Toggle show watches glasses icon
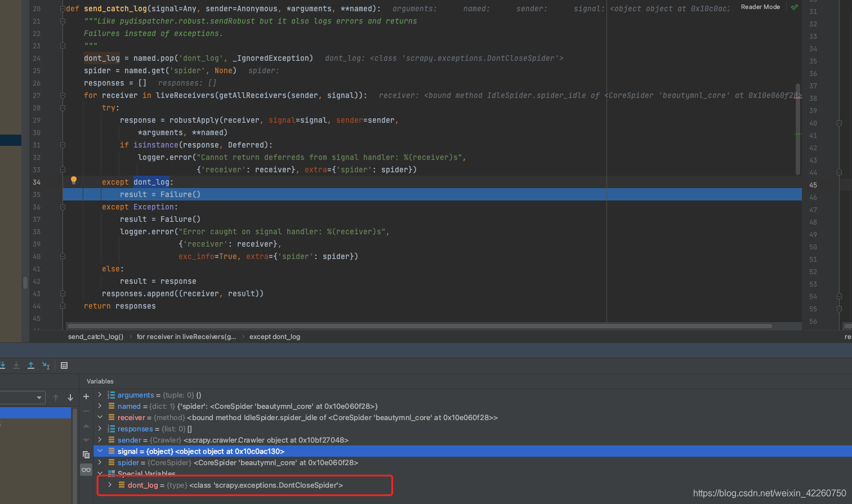 (x=86, y=470)
